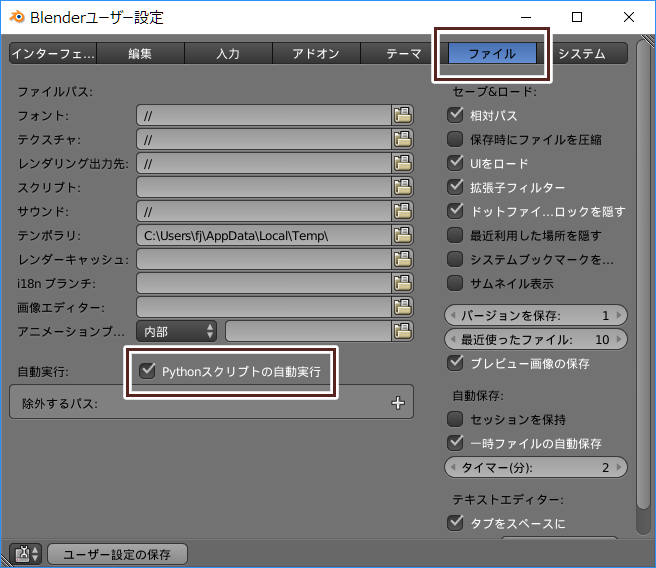Toggle ドットファイル...ロックを隠す checkbox
This screenshot has width=656, height=568.
(x=455, y=211)
